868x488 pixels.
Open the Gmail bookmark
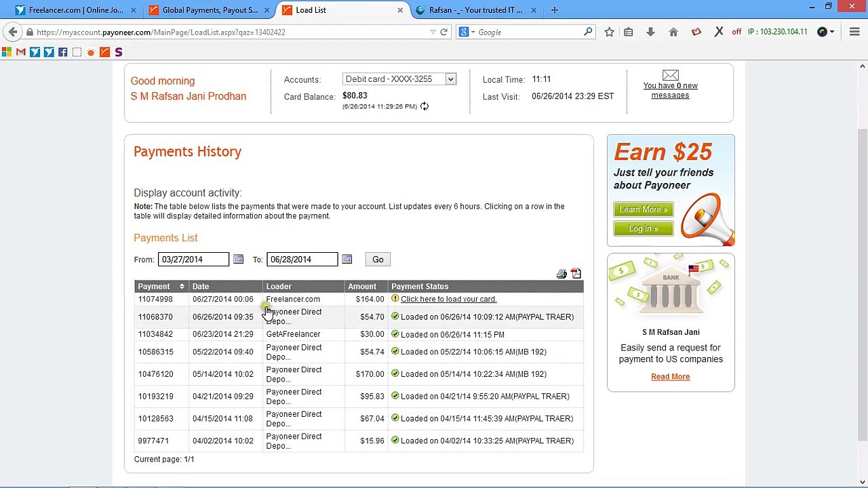point(21,52)
